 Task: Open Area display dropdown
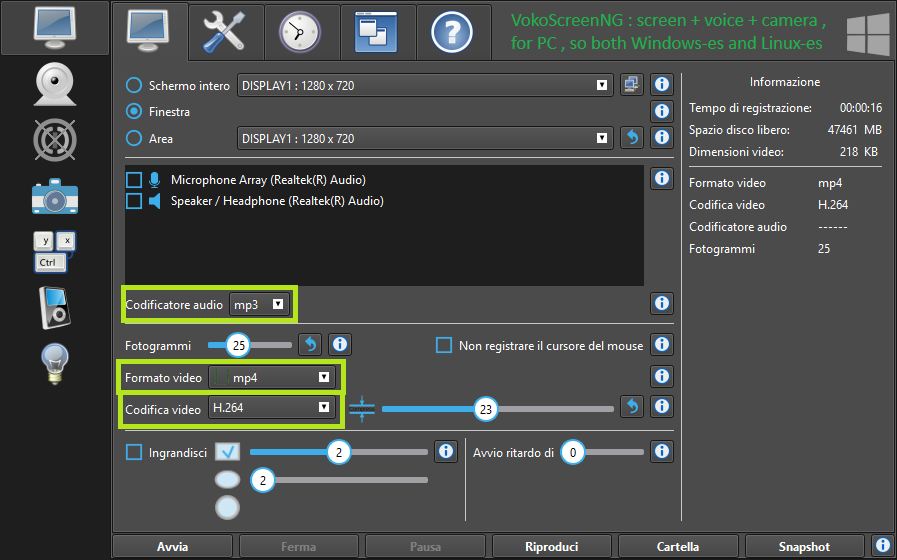425,138
